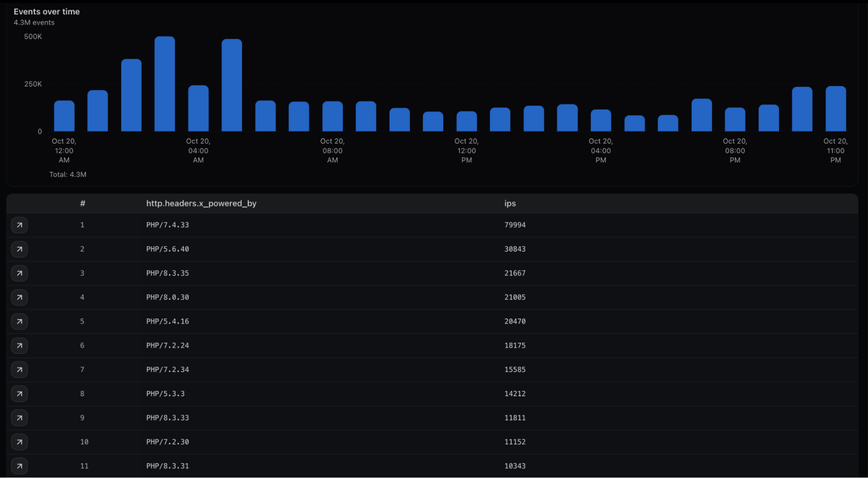
Task: Select the chart bar above 04:00 AM label
Action: point(198,108)
